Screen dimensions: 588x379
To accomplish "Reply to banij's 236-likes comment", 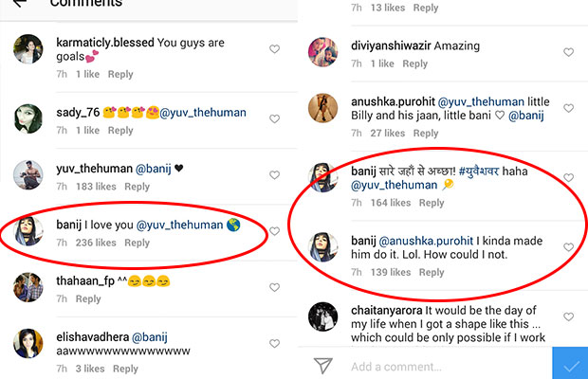I will (137, 244).
